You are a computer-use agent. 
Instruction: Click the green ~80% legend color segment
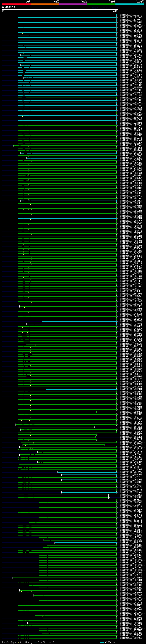101,4
